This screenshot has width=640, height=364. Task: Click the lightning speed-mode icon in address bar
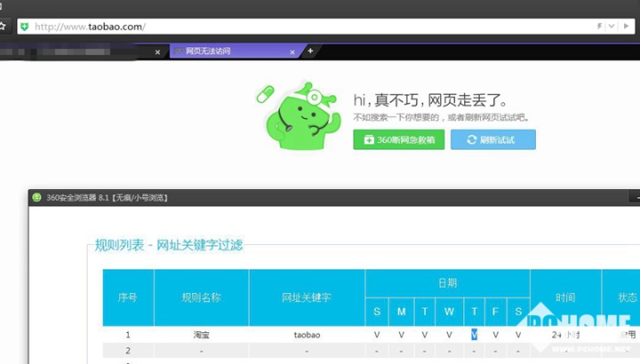[x=599, y=27]
